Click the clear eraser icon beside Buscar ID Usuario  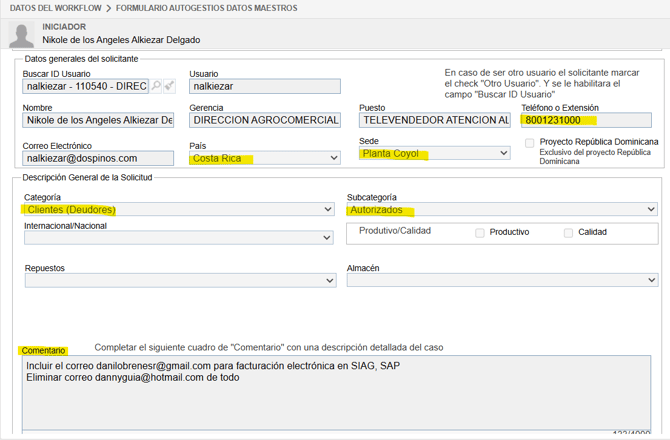pos(170,87)
